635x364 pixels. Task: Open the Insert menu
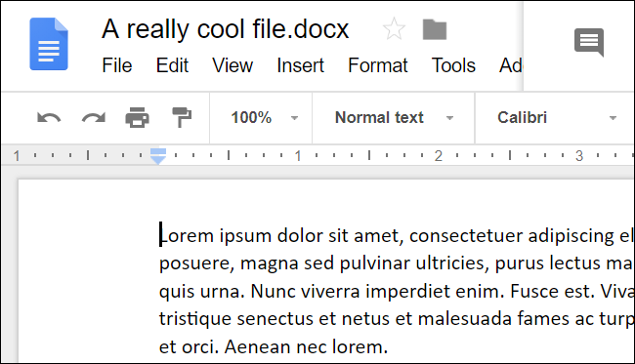point(300,65)
